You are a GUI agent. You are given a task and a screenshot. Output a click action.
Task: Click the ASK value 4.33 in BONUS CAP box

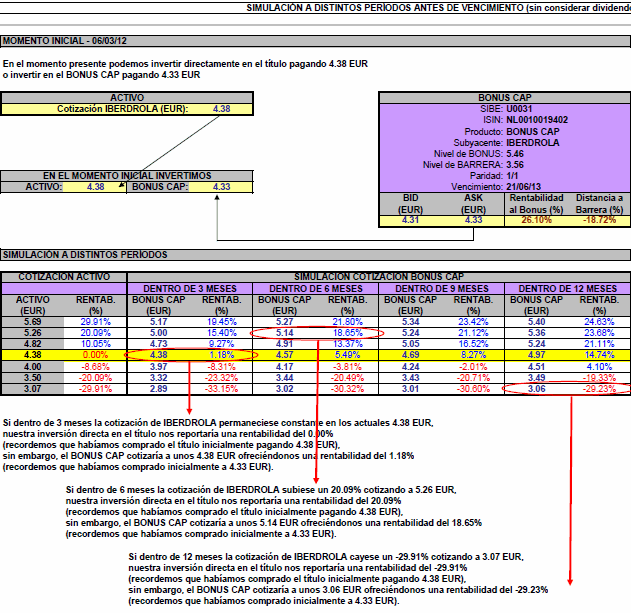[473, 220]
